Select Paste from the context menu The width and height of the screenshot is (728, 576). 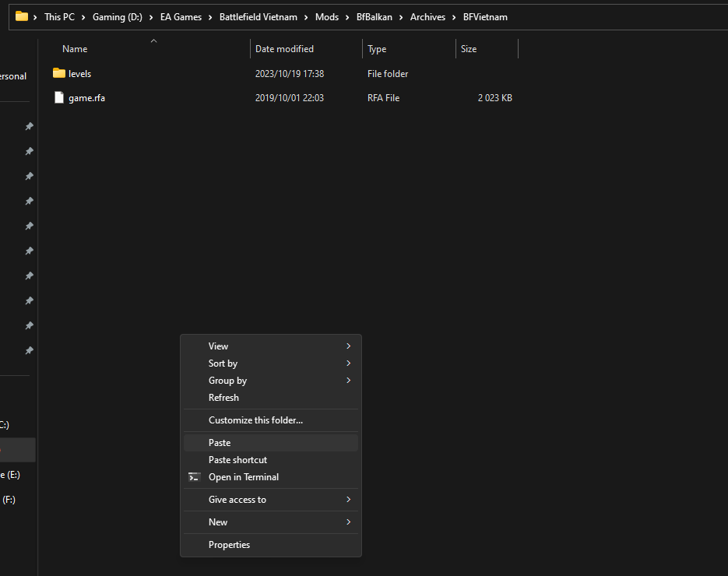click(x=220, y=443)
